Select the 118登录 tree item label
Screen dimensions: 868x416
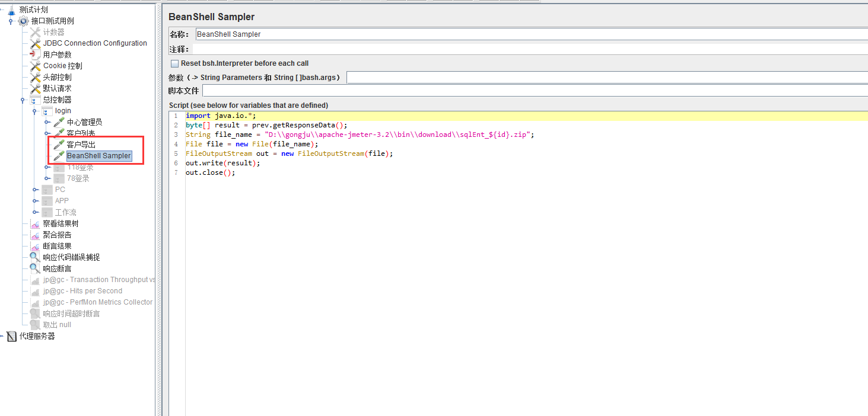[x=80, y=167]
